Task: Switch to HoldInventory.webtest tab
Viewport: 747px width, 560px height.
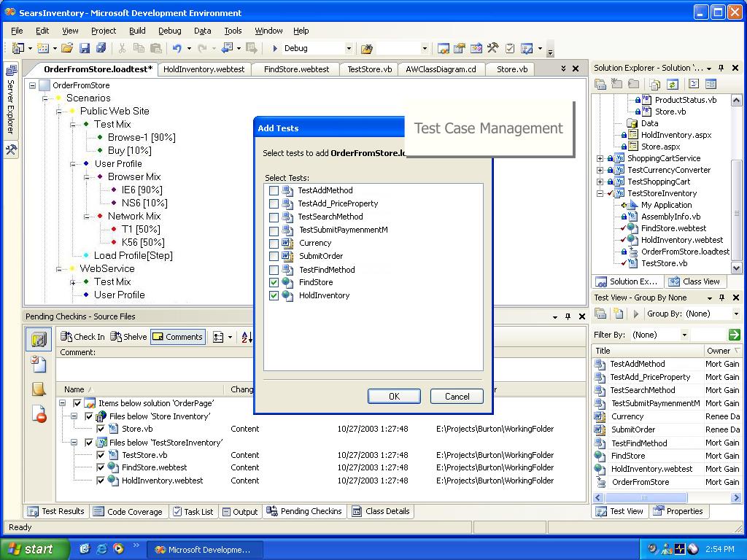Action: [x=204, y=69]
